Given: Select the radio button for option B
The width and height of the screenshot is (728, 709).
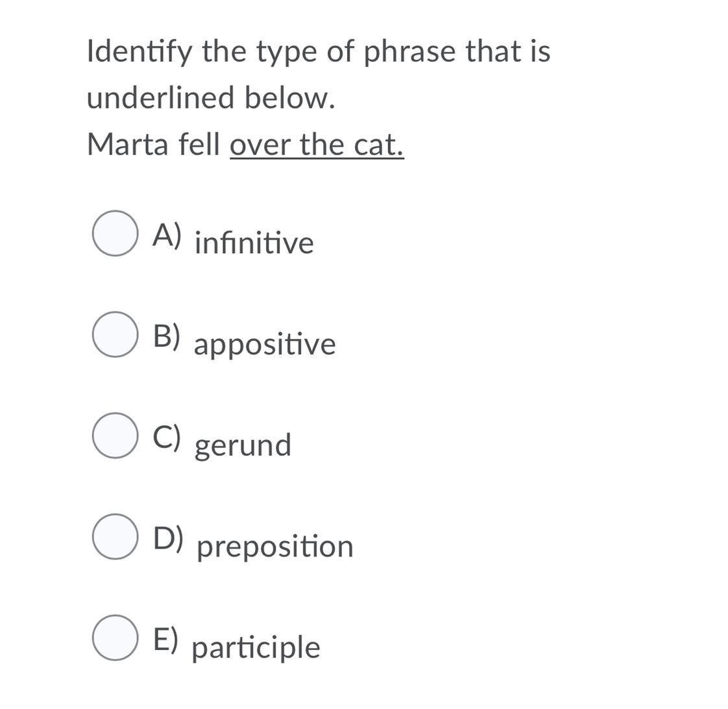Looking at the screenshot, I should point(115,334).
